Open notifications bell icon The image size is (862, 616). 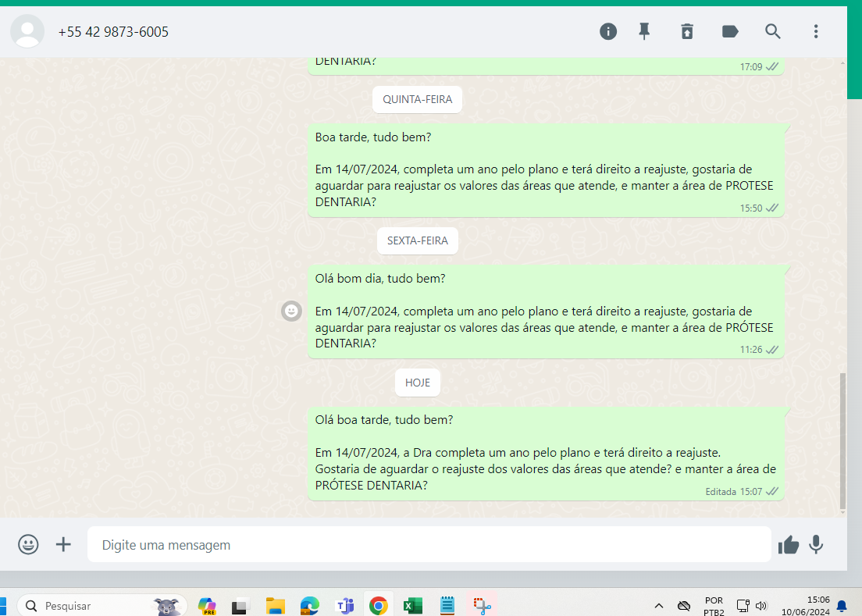pos(842,606)
